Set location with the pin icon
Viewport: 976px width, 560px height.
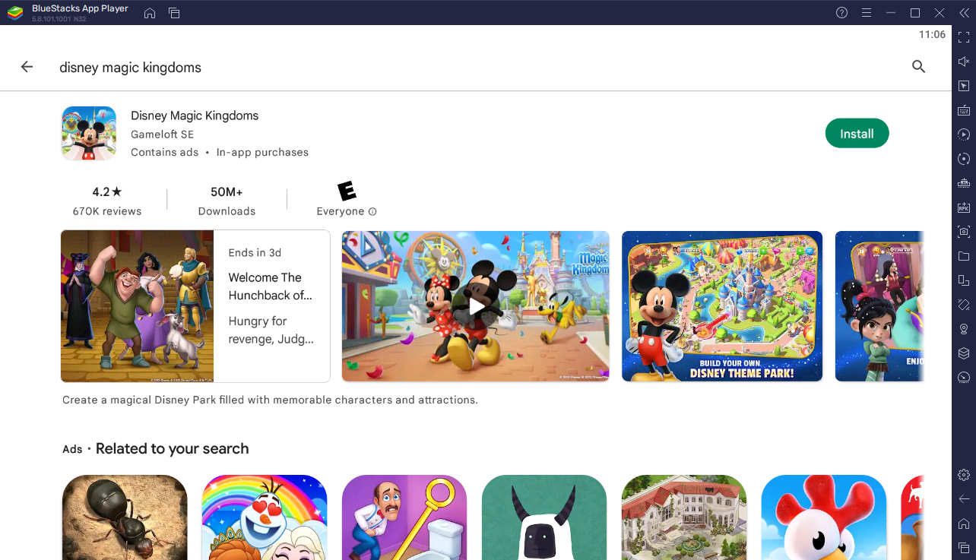click(x=964, y=329)
